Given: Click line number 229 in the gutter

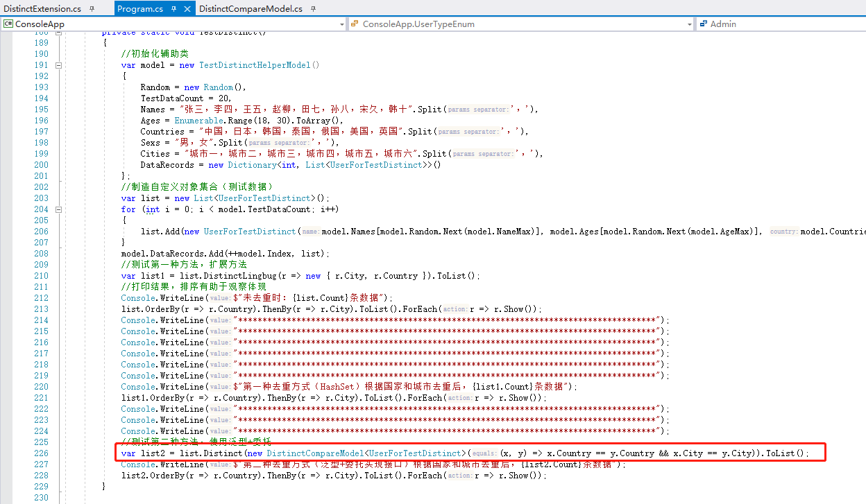Looking at the screenshot, I should pos(41,487).
